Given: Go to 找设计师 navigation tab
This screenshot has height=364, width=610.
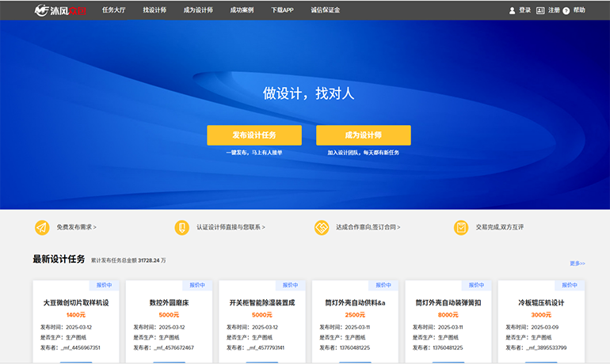Looking at the screenshot, I should (154, 10).
